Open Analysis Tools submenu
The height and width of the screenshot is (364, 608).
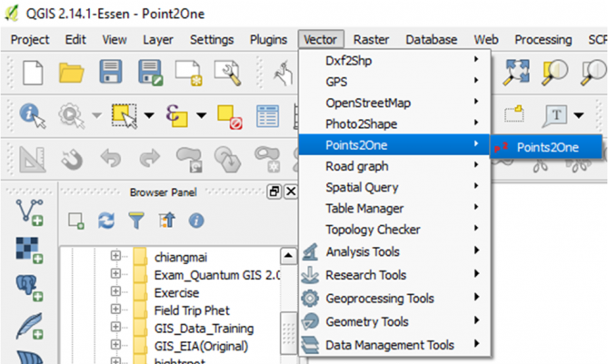[394, 251]
